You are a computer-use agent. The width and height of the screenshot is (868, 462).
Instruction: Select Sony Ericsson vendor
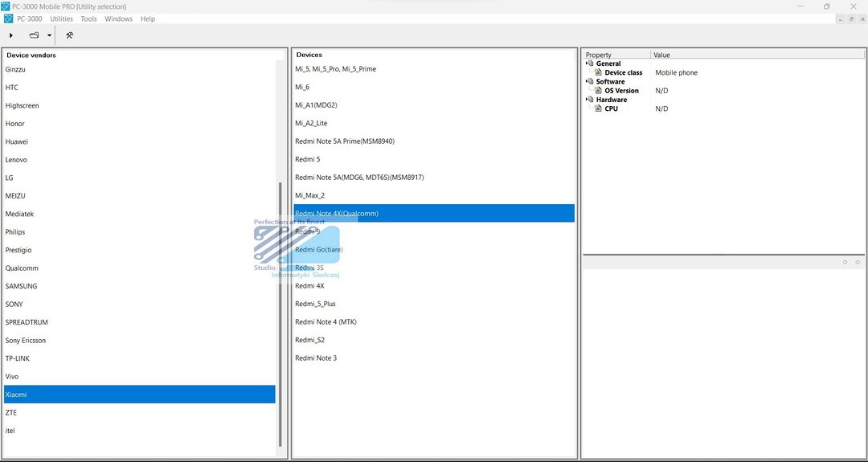(140, 341)
